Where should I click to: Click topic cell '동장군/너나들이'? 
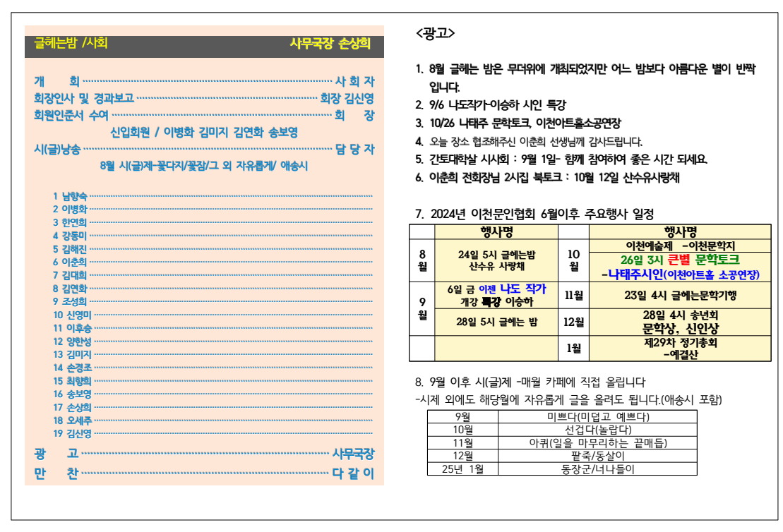598,469
